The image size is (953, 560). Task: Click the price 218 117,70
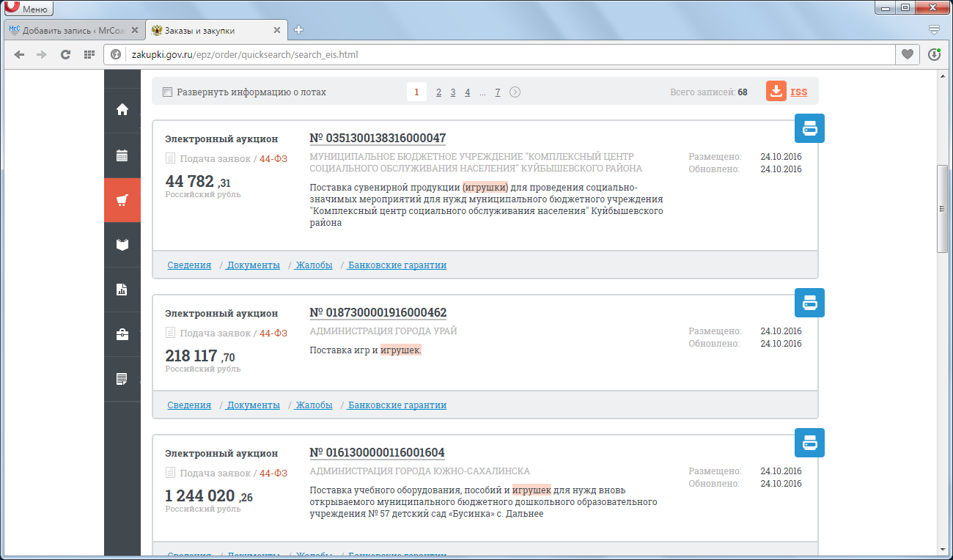tap(199, 356)
